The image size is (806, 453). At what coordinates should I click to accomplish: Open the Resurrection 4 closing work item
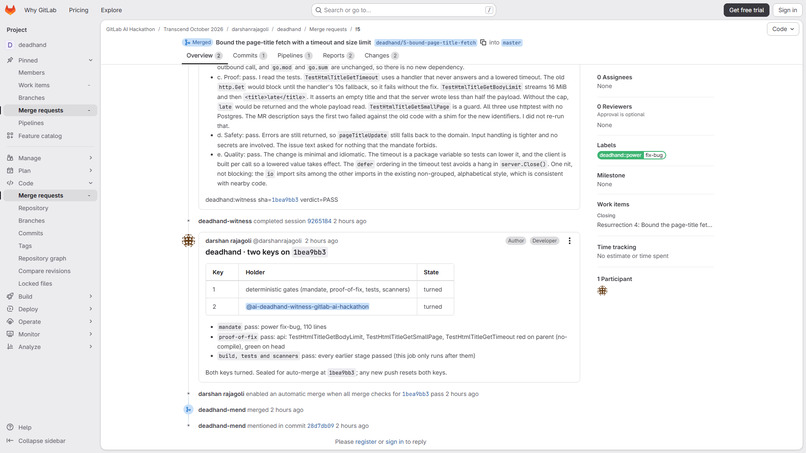(x=654, y=225)
